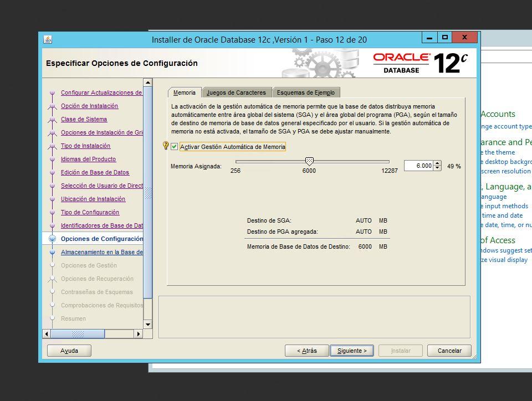Viewport: 532px width, 401px height.
Task: Select current step Opciones de Configuración
Action: click(102, 239)
